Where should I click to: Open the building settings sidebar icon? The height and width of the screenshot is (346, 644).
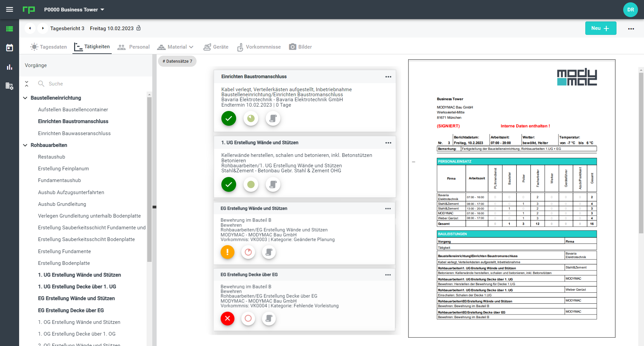(9, 86)
